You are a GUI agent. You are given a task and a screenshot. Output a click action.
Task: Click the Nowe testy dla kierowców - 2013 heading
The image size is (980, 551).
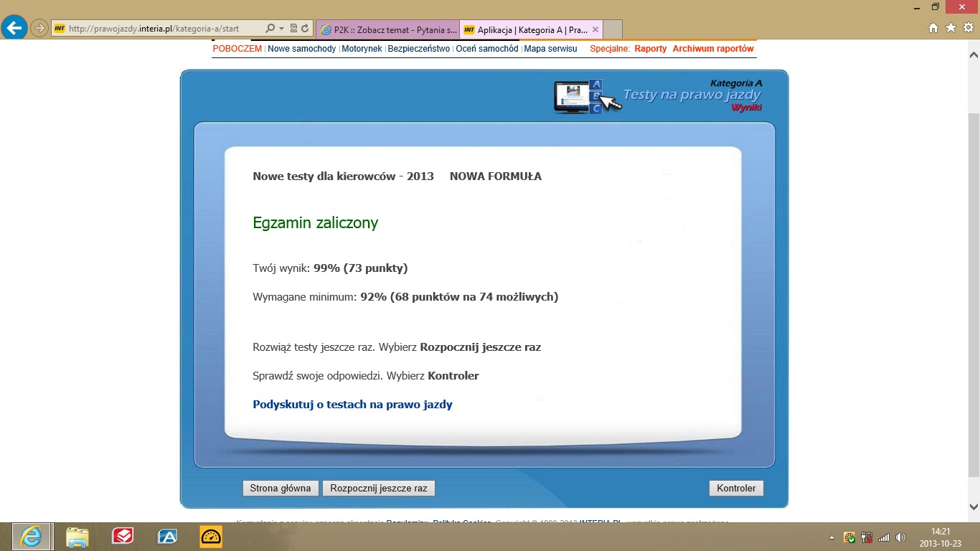click(x=343, y=176)
